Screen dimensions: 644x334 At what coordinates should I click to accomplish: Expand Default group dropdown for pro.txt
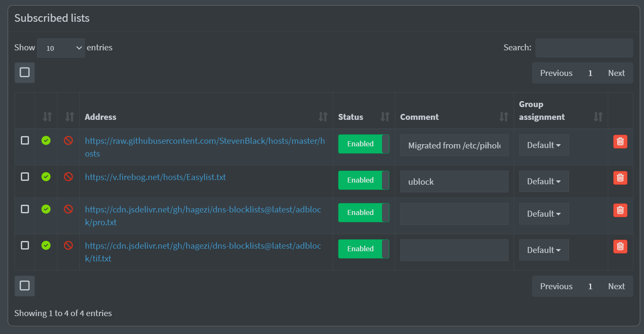pyautogui.click(x=543, y=214)
